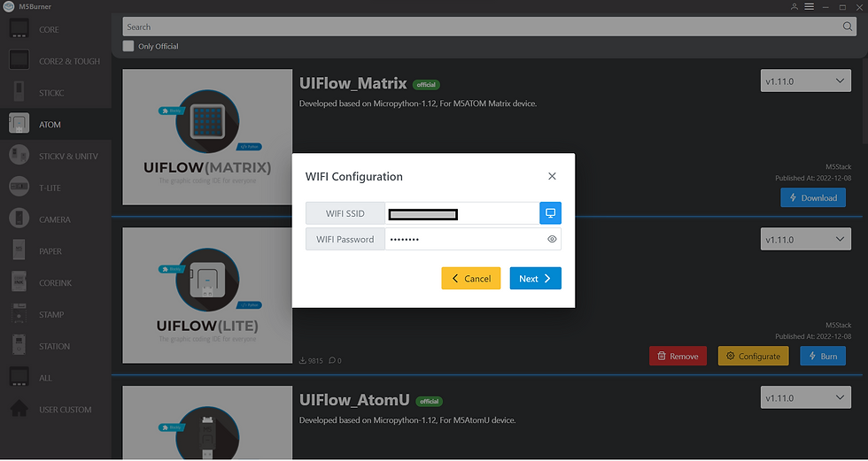Click the PAPER device icon
868x461 pixels.
pyautogui.click(x=19, y=250)
